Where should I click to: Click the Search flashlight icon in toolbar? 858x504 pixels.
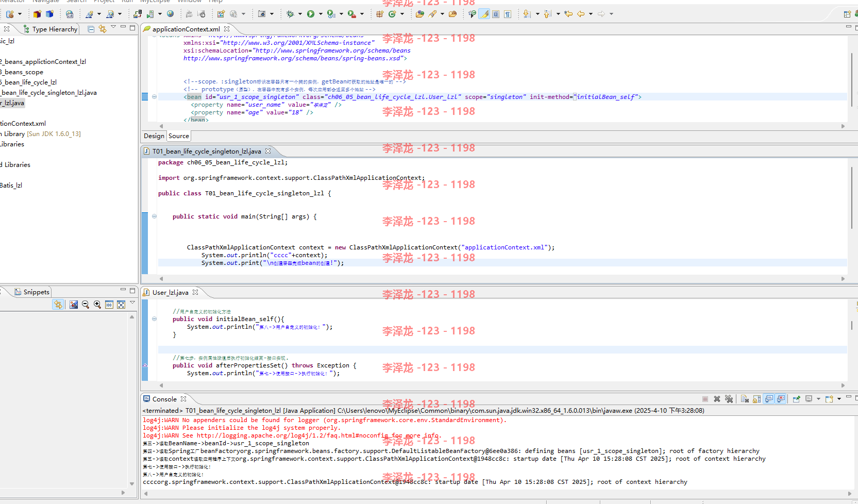tap(432, 14)
